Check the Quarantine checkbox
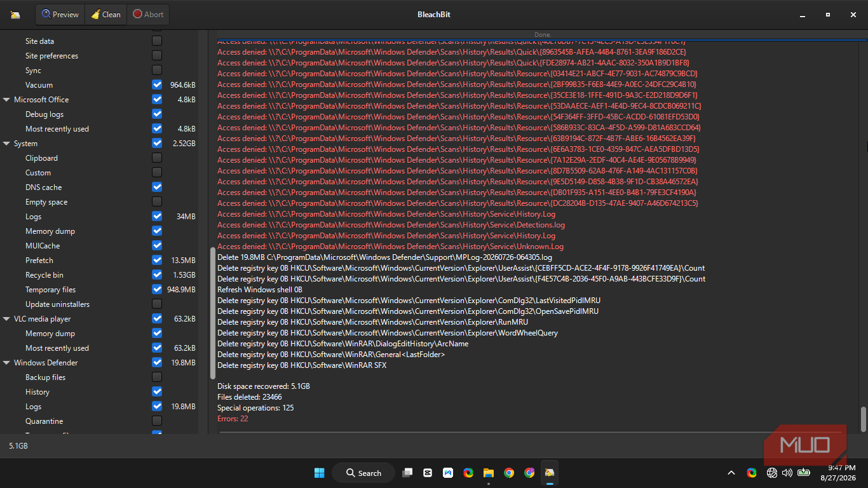This screenshot has height=488, width=868. (157, 421)
